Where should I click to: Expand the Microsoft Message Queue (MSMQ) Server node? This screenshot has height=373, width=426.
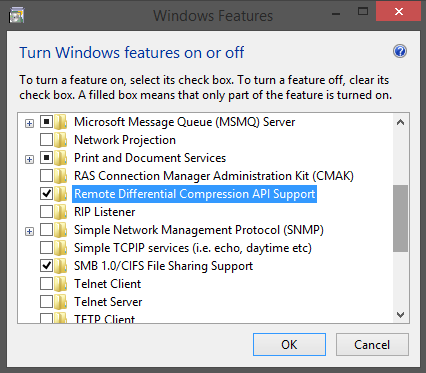click(x=29, y=124)
